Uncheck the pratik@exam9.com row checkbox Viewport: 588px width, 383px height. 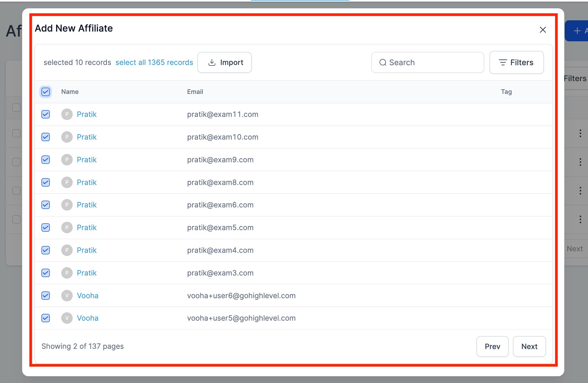pos(46,160)
